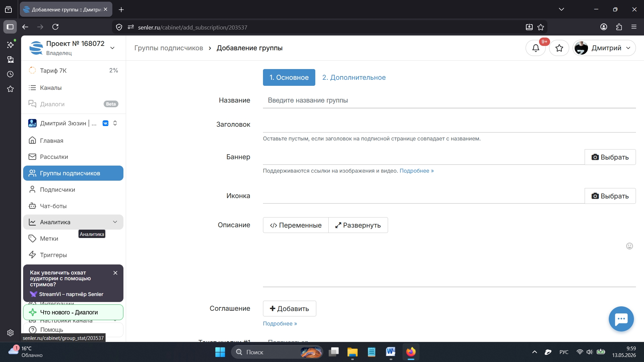Click Развернуть to expand description editor
Screen dimensions: 644x362
point(358,225)
